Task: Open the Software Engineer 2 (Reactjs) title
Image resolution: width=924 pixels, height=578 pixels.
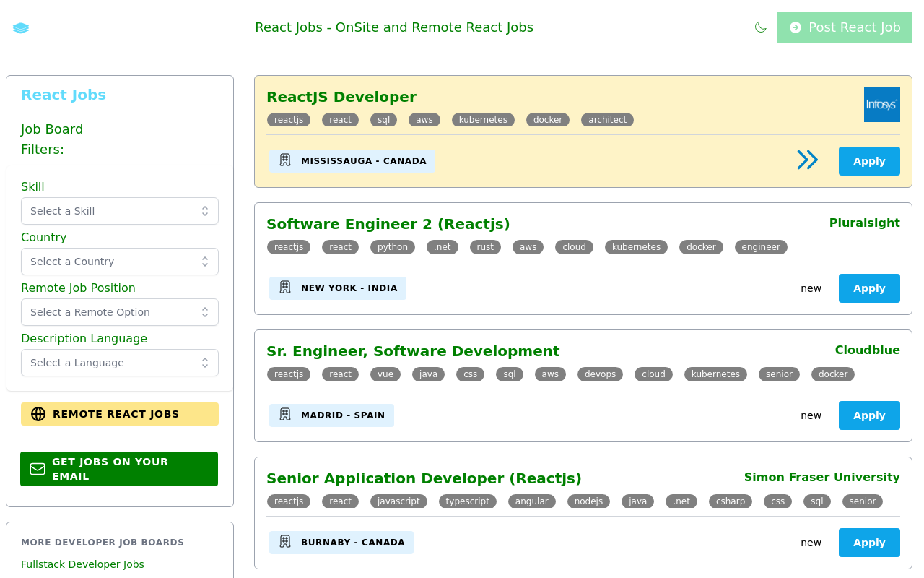Action: [x=388, y=224]
